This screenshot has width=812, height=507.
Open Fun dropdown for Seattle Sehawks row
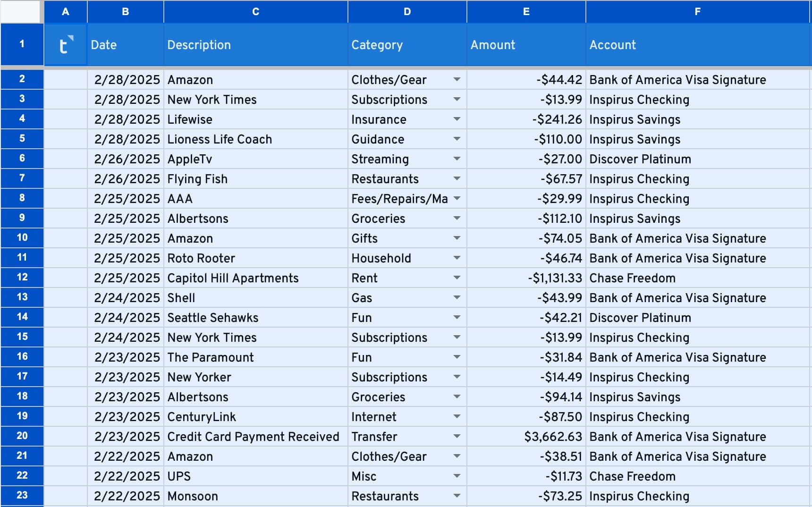[457, 317]
